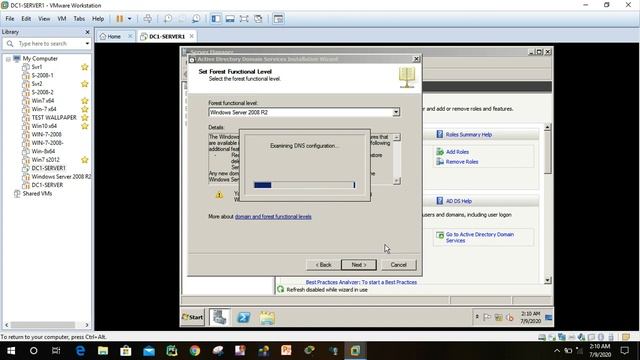Image resolution: width=640 pixels, height=360 pixels.
Task: Click the AD DS Help link
Action: tap(458, 201)
